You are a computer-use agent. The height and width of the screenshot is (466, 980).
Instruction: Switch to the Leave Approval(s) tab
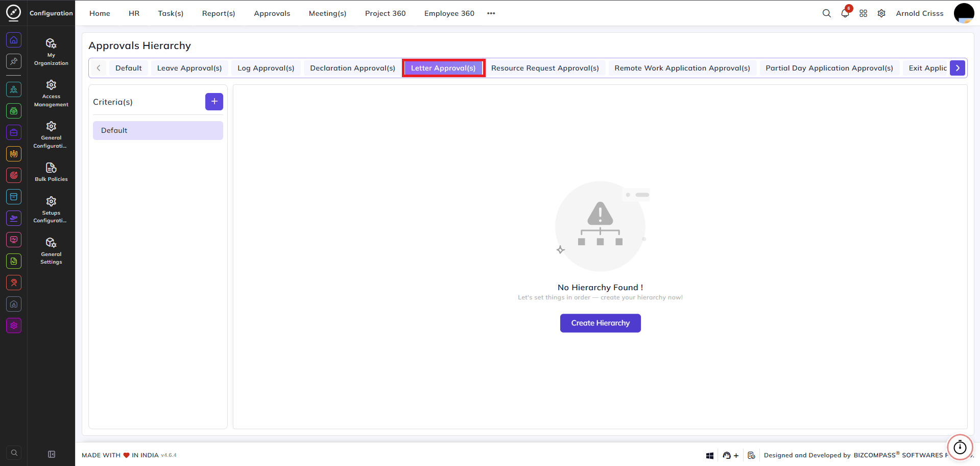point(189,68)
